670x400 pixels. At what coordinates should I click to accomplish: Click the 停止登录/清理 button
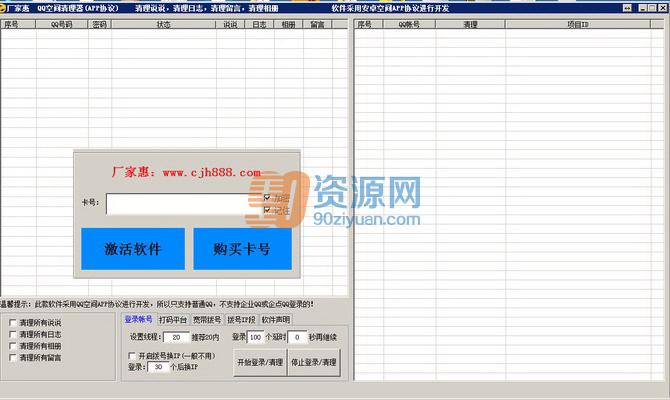pyautogui.click(x=314, y=362)
